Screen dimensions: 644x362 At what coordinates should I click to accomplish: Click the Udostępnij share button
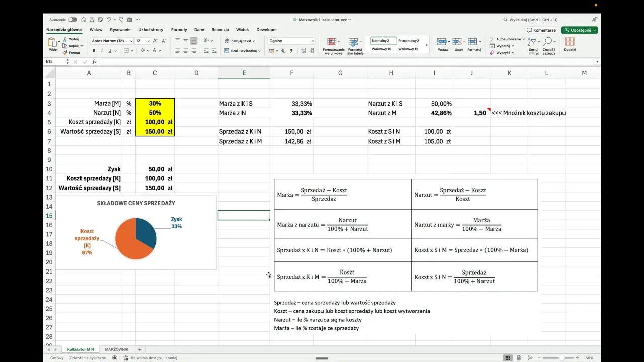(580, 30)
